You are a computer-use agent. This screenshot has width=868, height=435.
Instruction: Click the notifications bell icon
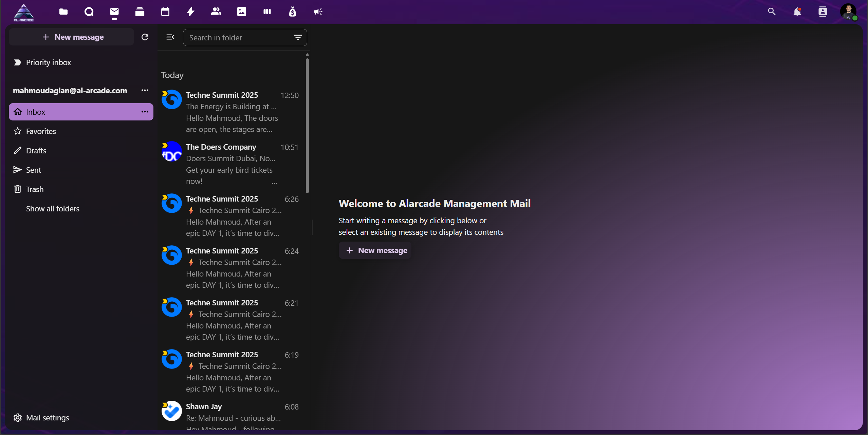pyautogui.click(x=797, y=12)
